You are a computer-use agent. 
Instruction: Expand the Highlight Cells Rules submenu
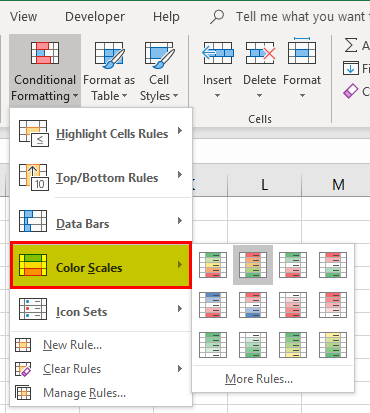click(101, 133)
